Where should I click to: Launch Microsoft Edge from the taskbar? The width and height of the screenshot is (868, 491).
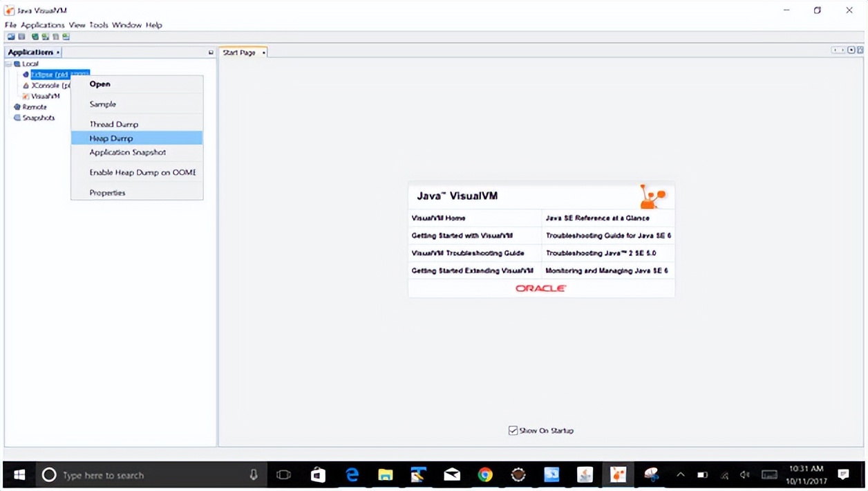tap(352, 475)
